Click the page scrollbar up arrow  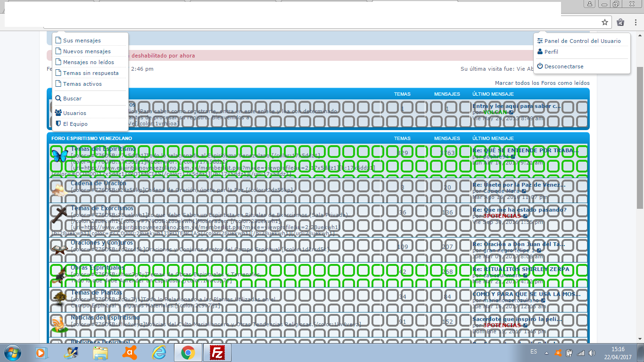pyautogui.click(x=640, y=36)
